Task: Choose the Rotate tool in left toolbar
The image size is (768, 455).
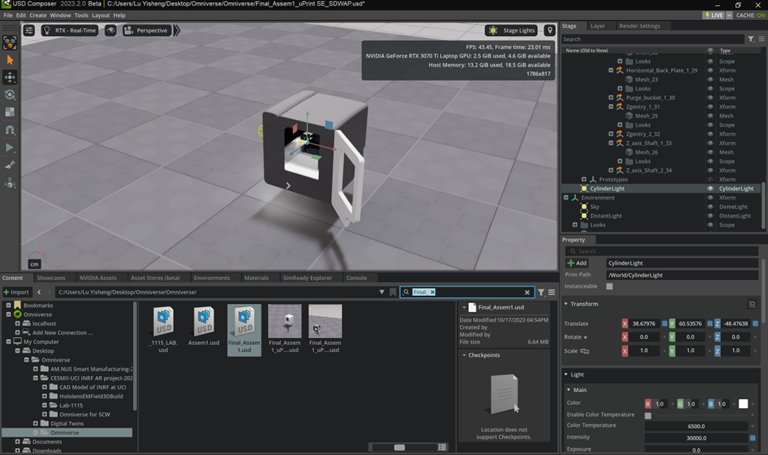Action: pyautogui.click(x=10, y=95)
